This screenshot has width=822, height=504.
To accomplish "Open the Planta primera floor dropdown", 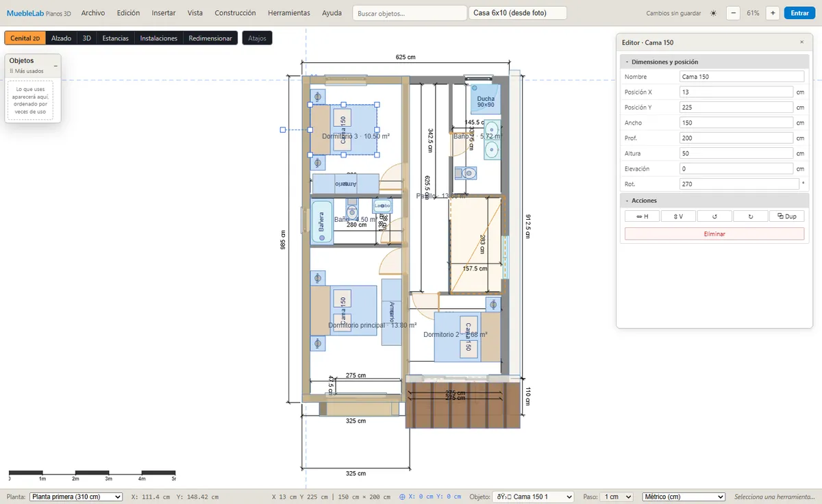I will coord(77,496).
